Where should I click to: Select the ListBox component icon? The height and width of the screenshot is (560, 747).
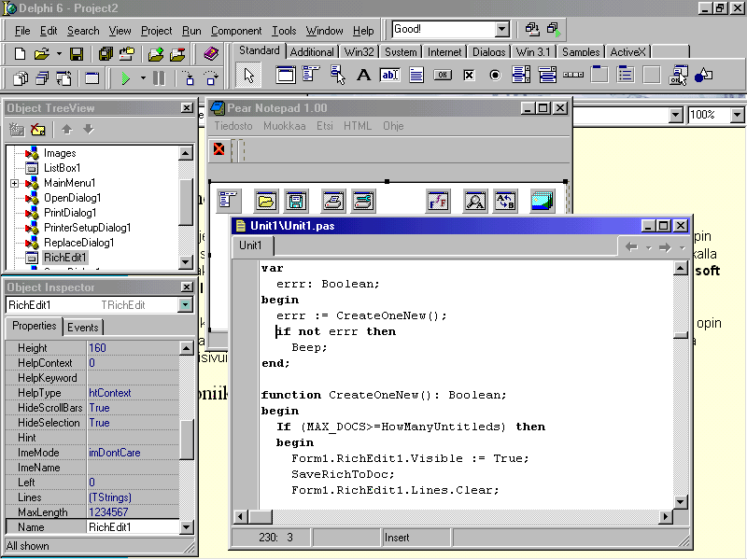click(x=521, y=75)
